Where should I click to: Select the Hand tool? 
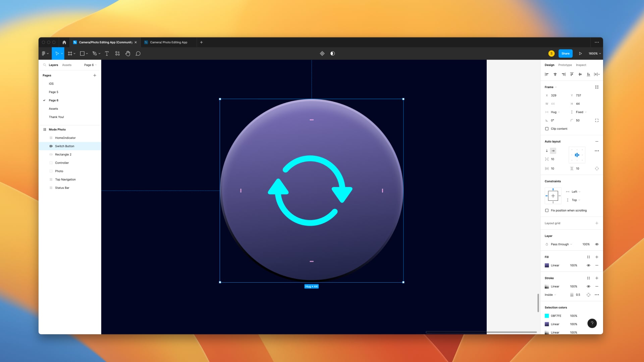pos(128,54)
